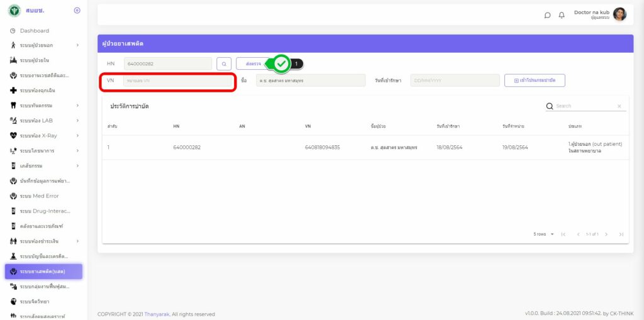This screenshot has width=644, height=320.
Task: Open the notifications bell
Action: [x=562, y=15]
